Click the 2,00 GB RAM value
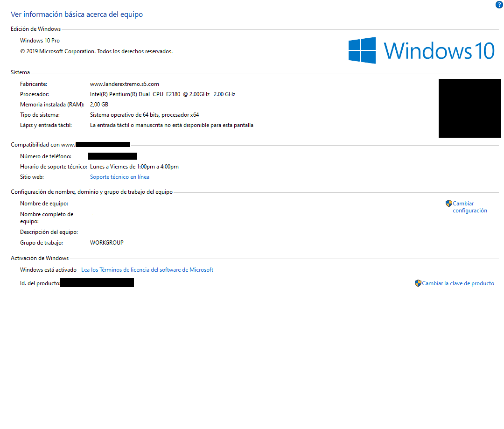Viewport: 504px width, 429px height. tap(99, 105)
